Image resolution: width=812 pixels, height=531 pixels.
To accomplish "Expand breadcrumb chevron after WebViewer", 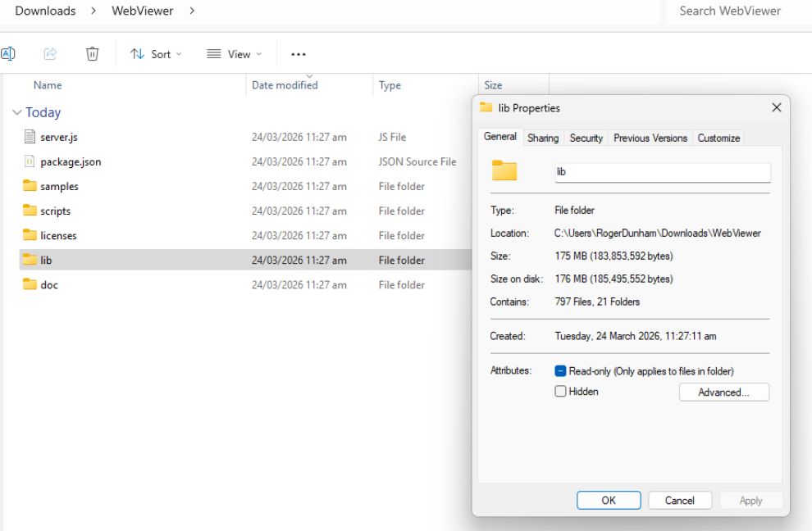I will tap(192, 11).
